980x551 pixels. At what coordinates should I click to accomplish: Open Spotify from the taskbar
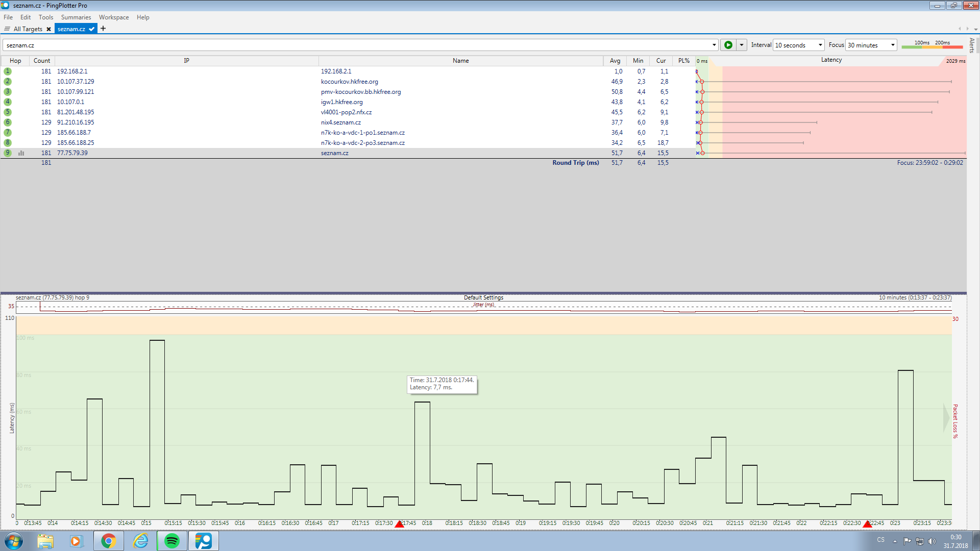tap(172, 541)
